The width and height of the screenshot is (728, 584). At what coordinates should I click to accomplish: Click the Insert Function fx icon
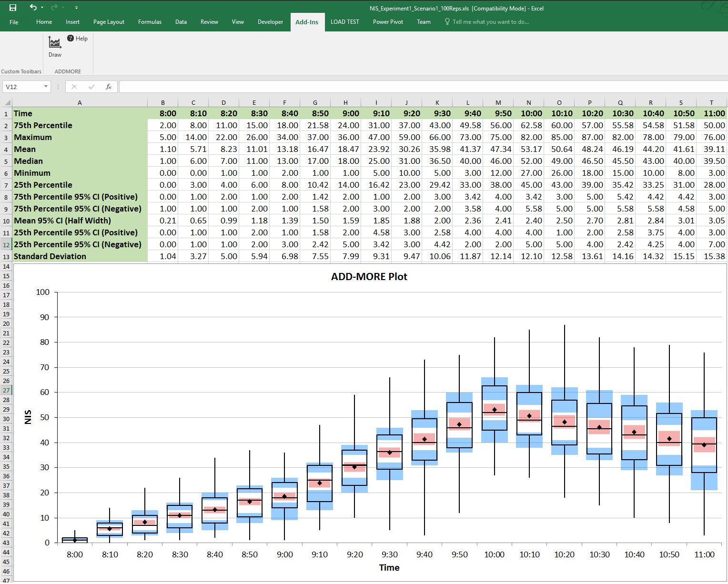pyautogui.click(x=109, y=87)
